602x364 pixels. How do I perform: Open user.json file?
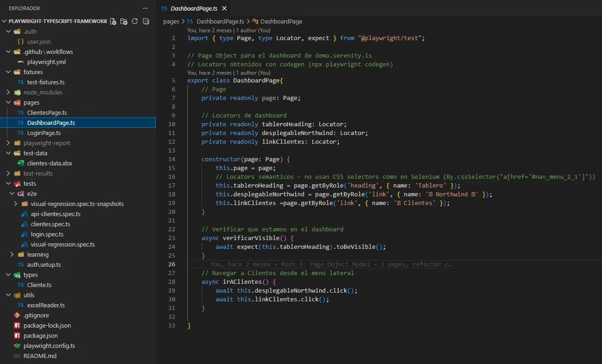(39, 41)
